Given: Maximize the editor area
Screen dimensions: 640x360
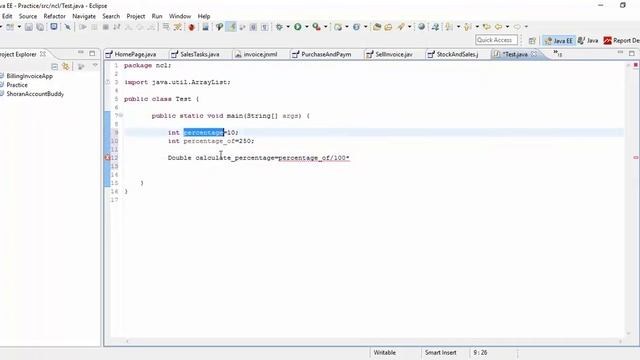Looking at the screenshot, I should (632, 53).
